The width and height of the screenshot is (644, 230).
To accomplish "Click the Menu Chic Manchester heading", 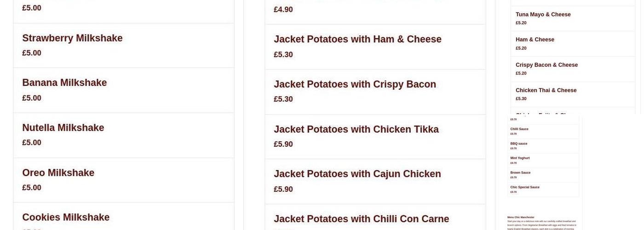I will [521, 217].
